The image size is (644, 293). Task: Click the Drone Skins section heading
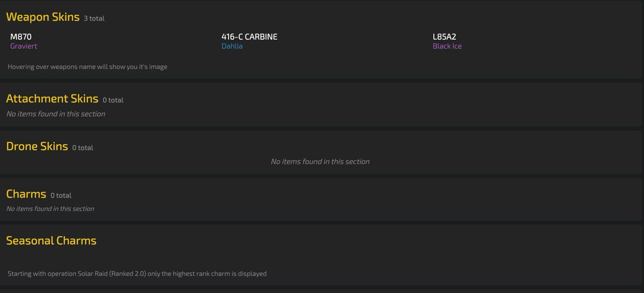(37, 146)
